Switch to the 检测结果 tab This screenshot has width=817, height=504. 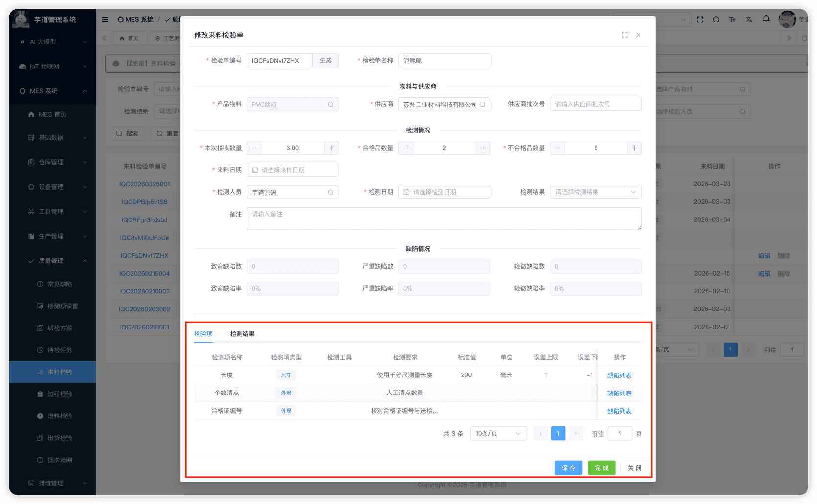point(242,334)
